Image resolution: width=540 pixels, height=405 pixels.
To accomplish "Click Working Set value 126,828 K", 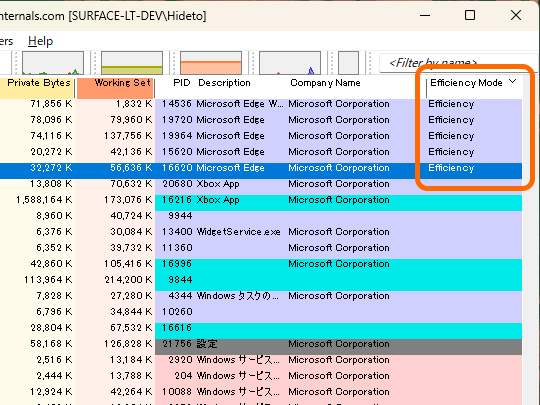I will point(128,344).
